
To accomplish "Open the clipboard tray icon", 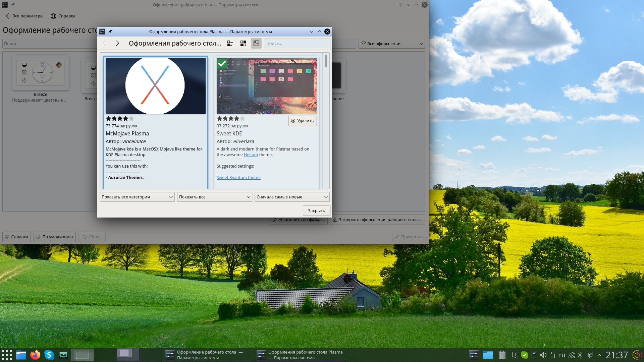I will click(x=534, y=355).
